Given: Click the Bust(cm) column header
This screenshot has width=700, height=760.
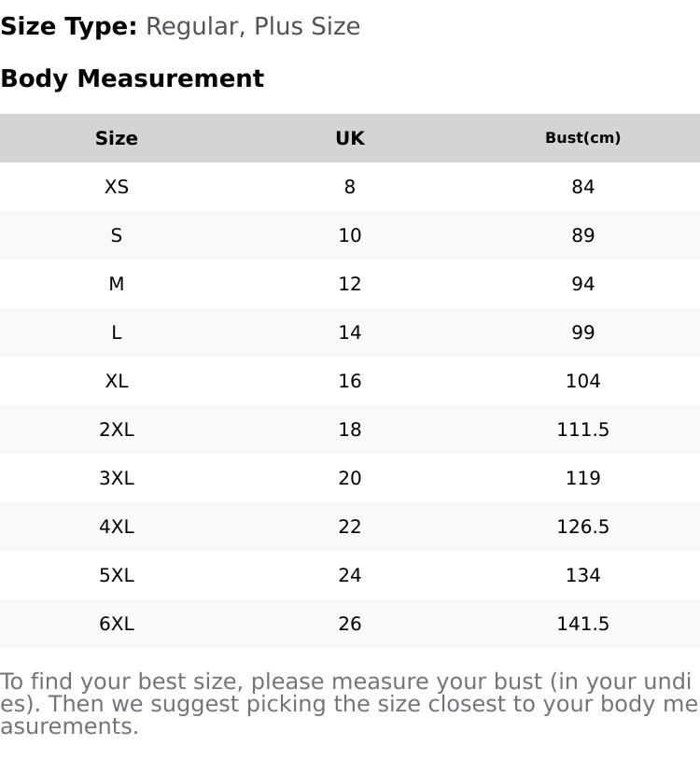Looking at the screenshot, I should click(582, 138).
